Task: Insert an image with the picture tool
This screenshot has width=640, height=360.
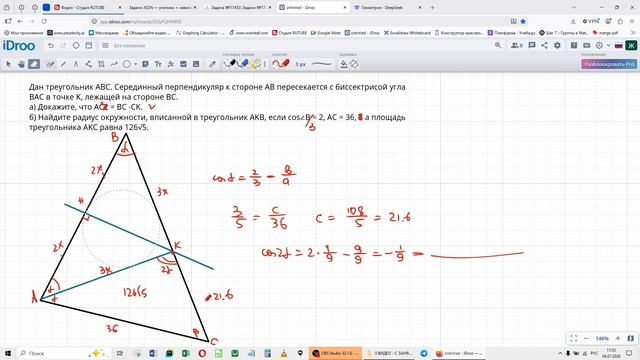Action: point(183,64)
